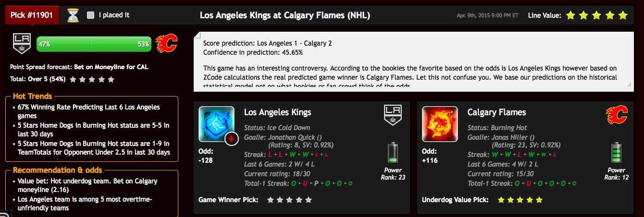644x217 pixels.
Task: Click the text box resize handle corner
Action: pyautogui.click(x=629, y=84)
